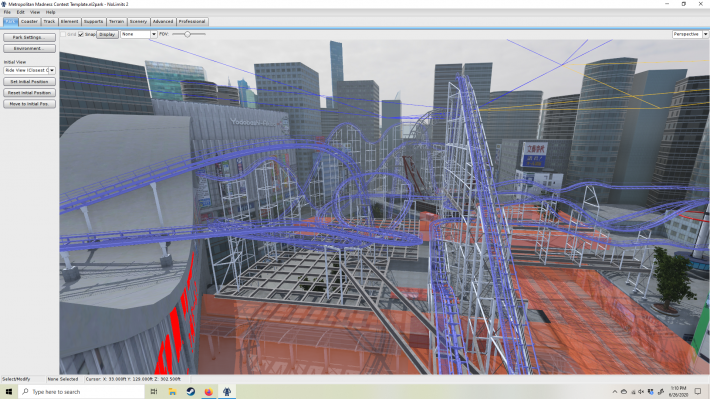Open the Help menu
Screen dimensions: 710x399
[50, 12]
